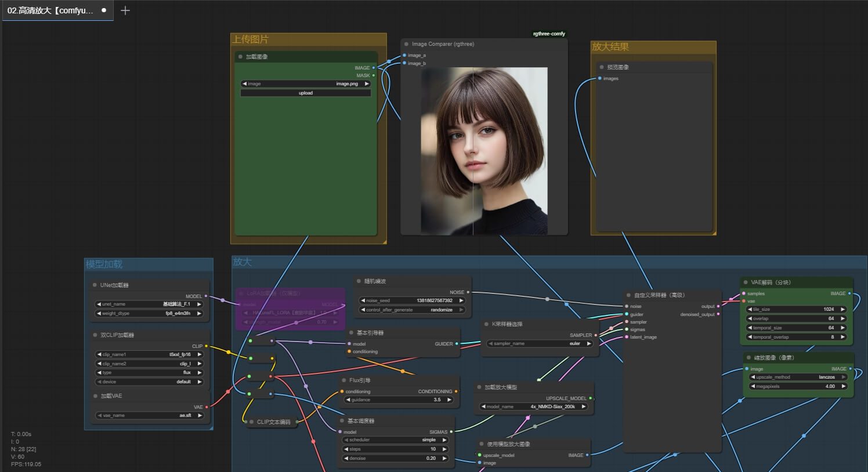
Task: Open the clip_name1 dropdown showing t5xxl_fp16
Action: click(x=149, y=354)
